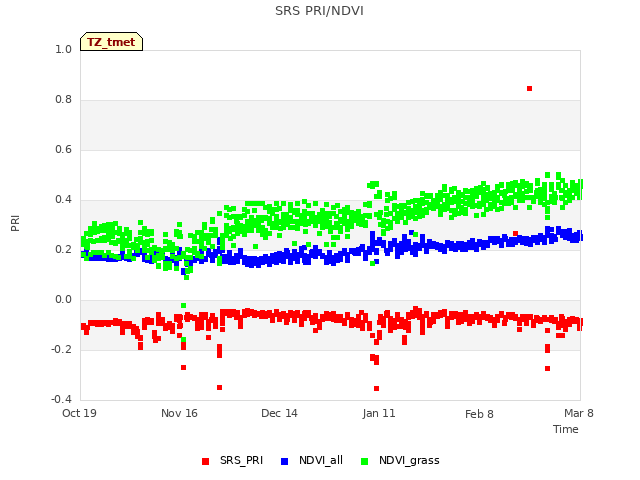This screenshot has height=480, width=640.
Task: Click the -0.2 y-axis tick label
Action: [61, 349]
